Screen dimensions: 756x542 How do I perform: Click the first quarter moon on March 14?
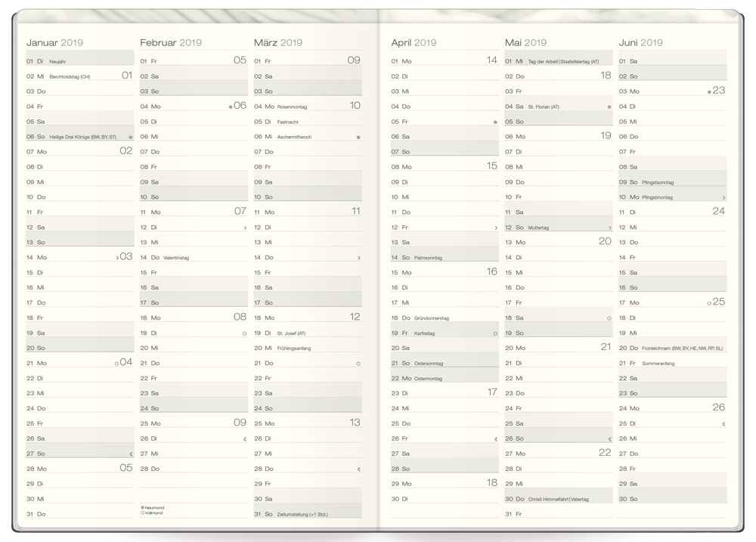[358, 258]
